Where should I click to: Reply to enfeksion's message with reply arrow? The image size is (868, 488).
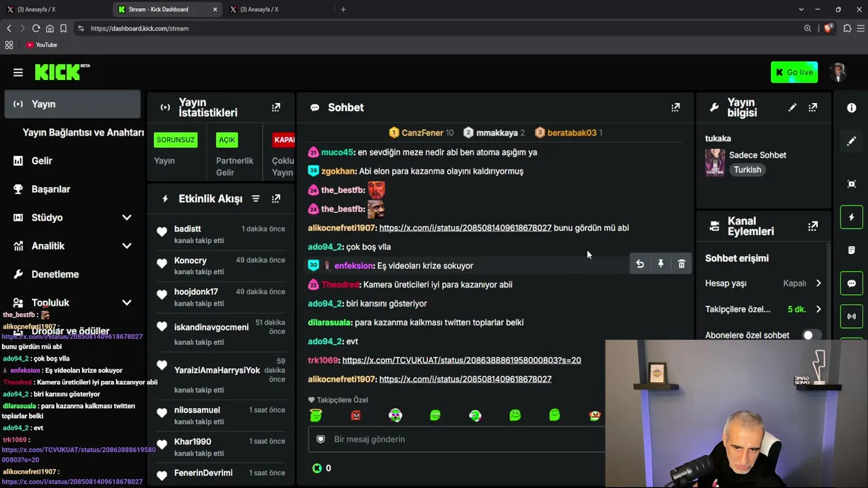pos(639,264)
